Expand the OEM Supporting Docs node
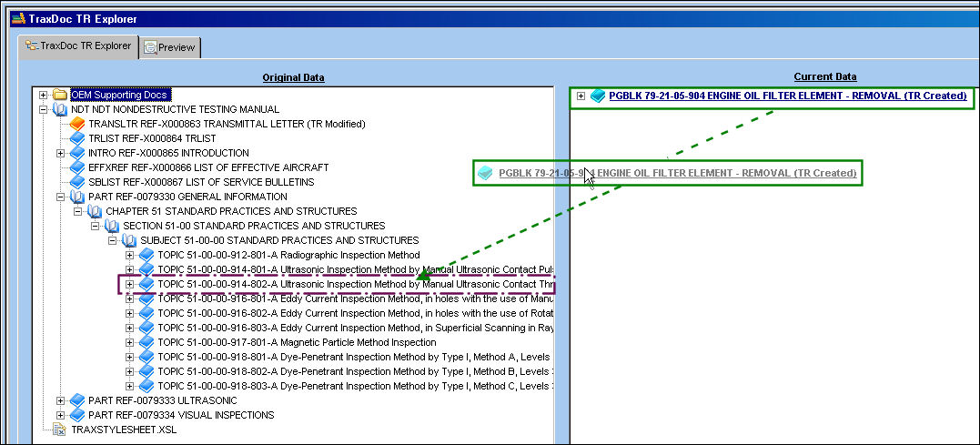980x445 pixels. [43, 95]
